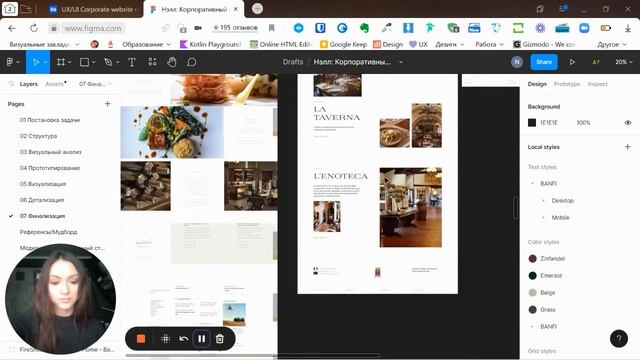
Task: Select the Zinfandel color style
Action: [x=547, y=258]
